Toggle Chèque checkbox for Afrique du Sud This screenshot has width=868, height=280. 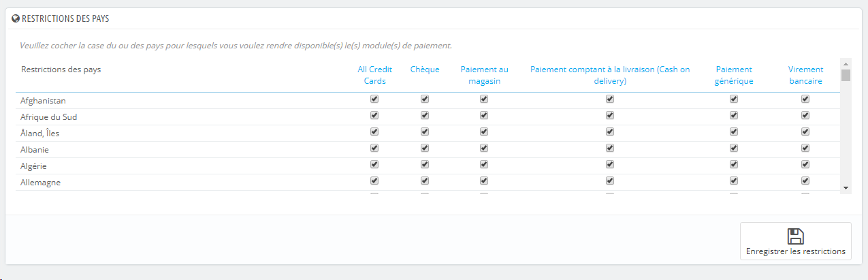(425, 115)
